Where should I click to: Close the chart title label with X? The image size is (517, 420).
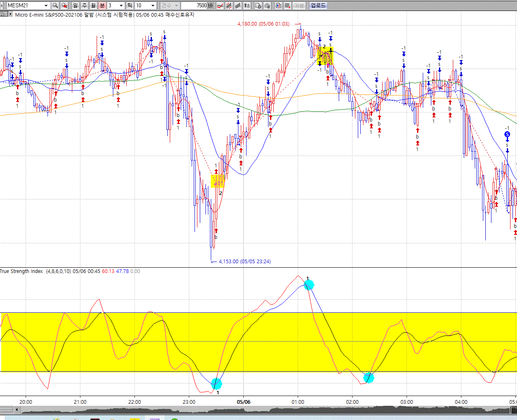11,14
